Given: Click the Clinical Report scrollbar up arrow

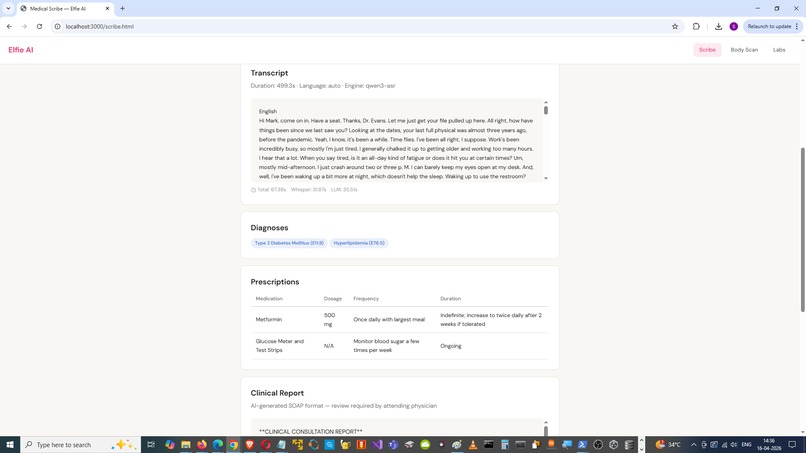Looking at the screenshot, I should [546, 423].
